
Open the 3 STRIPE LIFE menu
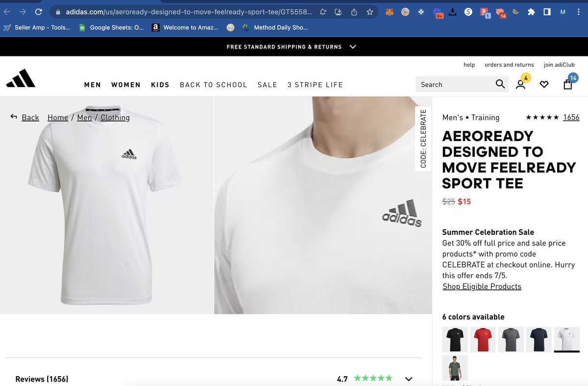(x=315, y=85)
